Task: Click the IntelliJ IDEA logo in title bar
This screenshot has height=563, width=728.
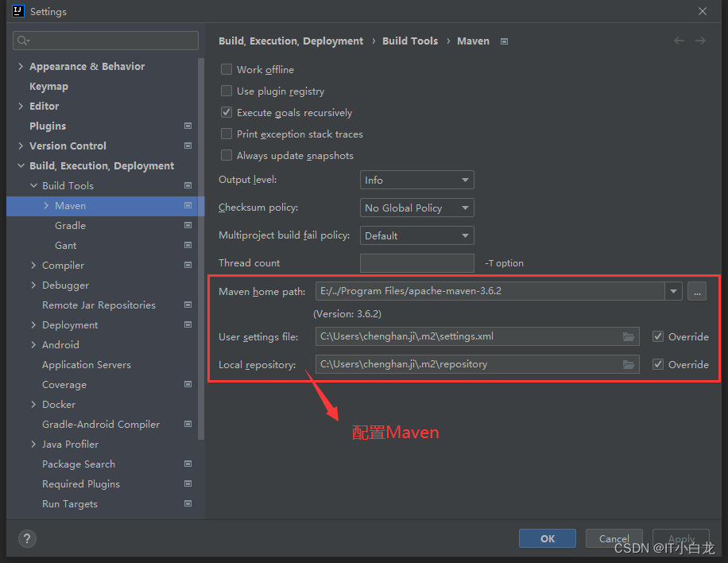Action: [18, 11]
